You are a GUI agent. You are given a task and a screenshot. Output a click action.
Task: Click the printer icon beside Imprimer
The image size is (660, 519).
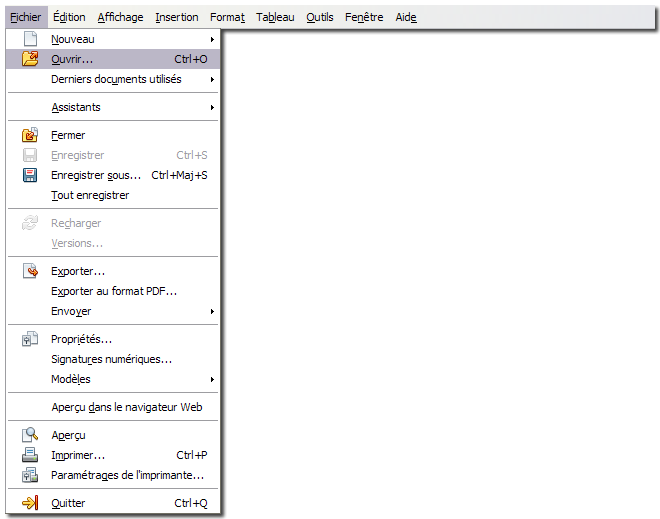pyautogui.click(x=30, y=455)
